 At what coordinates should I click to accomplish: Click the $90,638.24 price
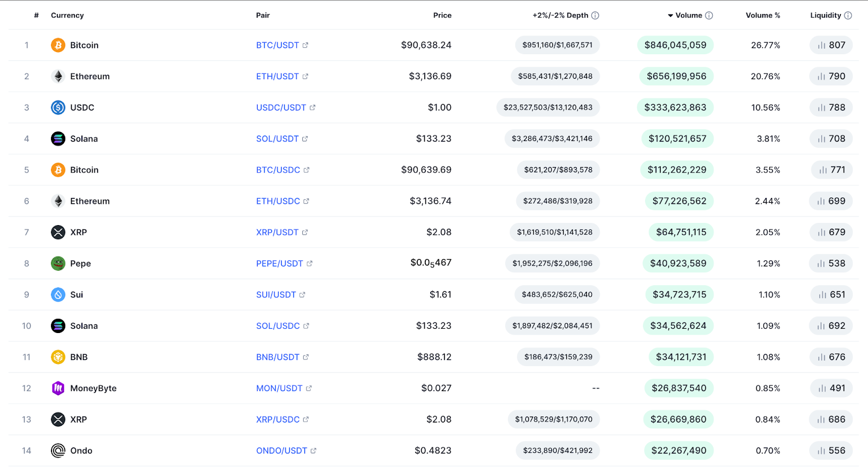click(426, 45)
